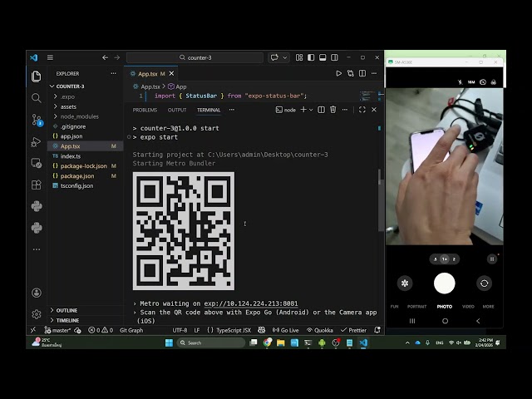
Task: Open the Extensions view
Action: 37,185
